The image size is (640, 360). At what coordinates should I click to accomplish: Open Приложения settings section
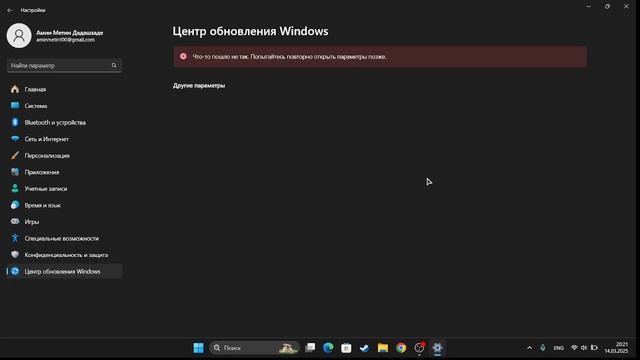(x=64, y=172)
